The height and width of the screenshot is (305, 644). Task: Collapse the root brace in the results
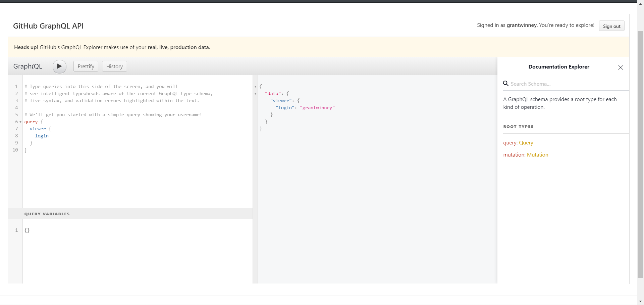tap(256, 87)
